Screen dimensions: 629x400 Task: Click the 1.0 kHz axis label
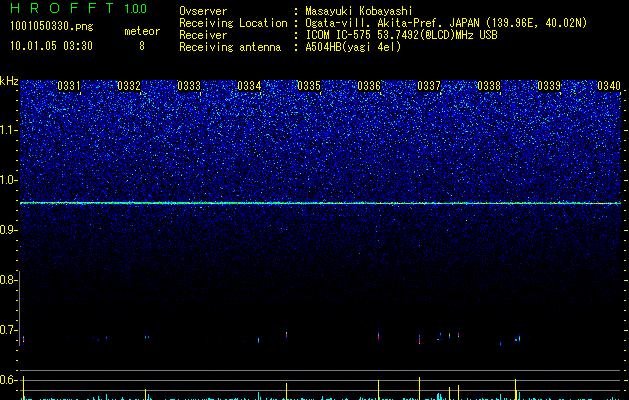pyautogui.click(x=8, y=180)
